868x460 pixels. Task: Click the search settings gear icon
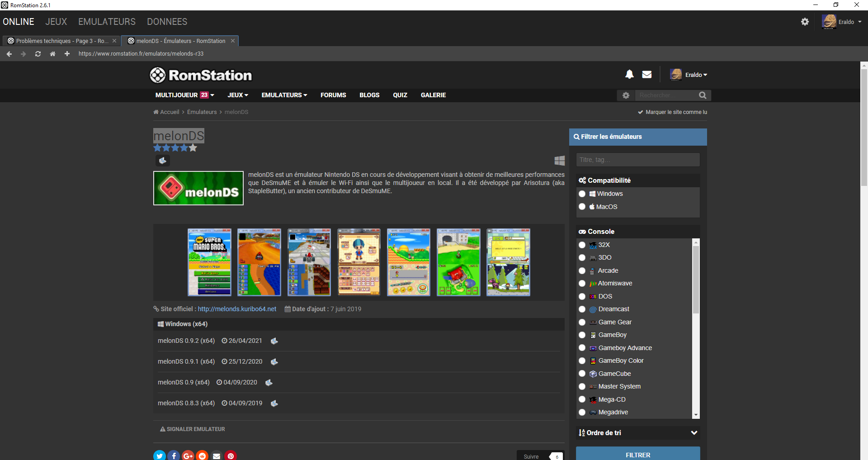pos(626,95)
